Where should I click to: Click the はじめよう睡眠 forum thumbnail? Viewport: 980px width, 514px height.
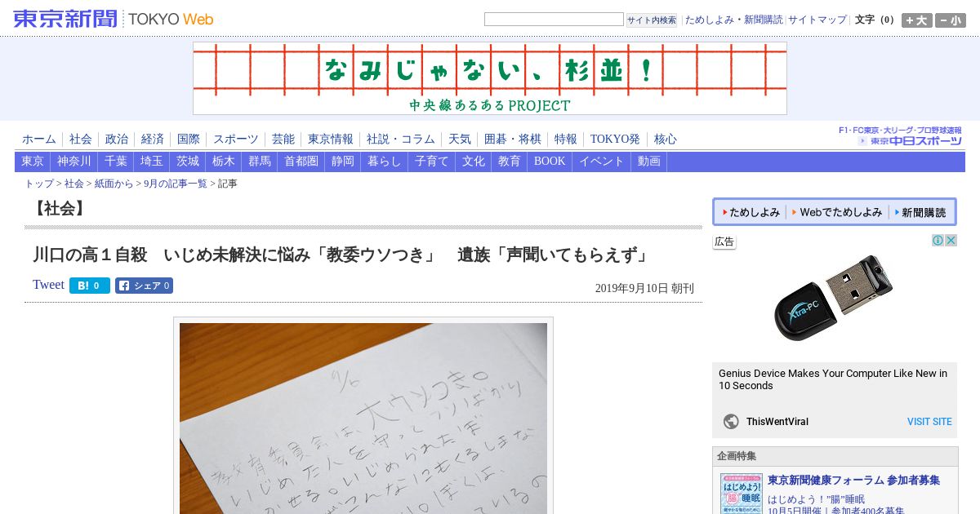pos(742,494)
